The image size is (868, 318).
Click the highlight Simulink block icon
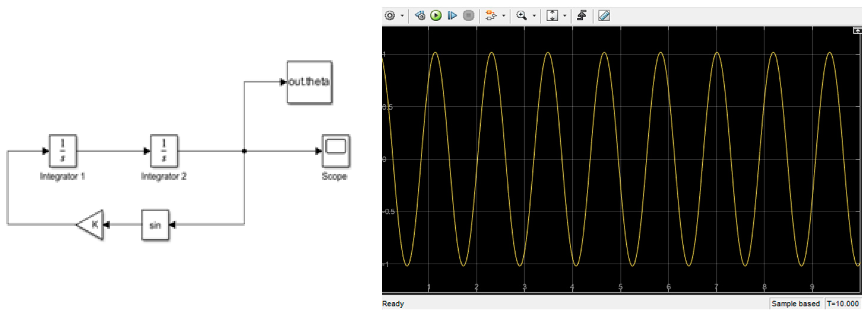tap(491, 16)
